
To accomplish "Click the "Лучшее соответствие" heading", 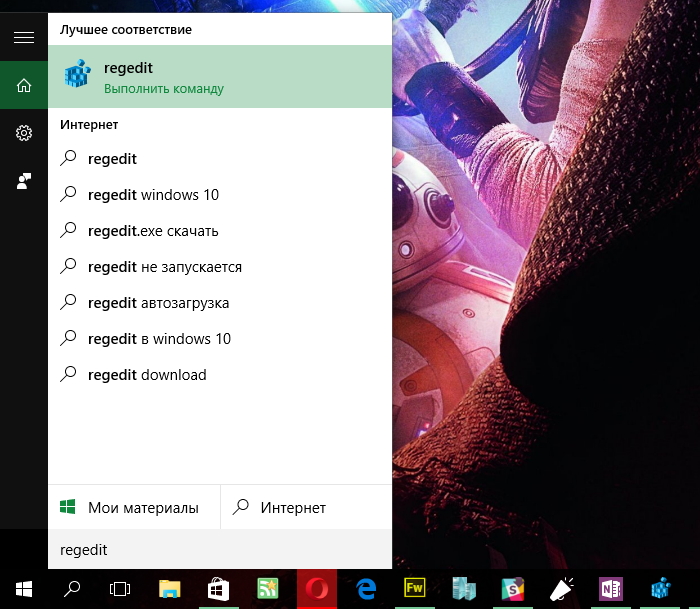I will (x=126, y=29).
